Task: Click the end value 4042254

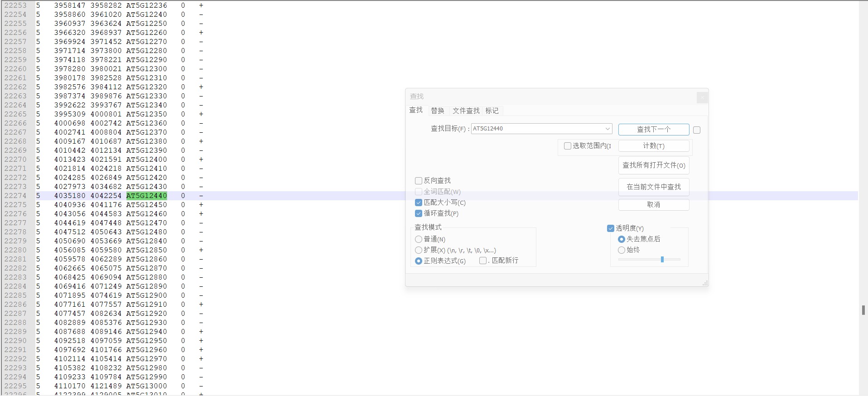Action: pos(106,196)
